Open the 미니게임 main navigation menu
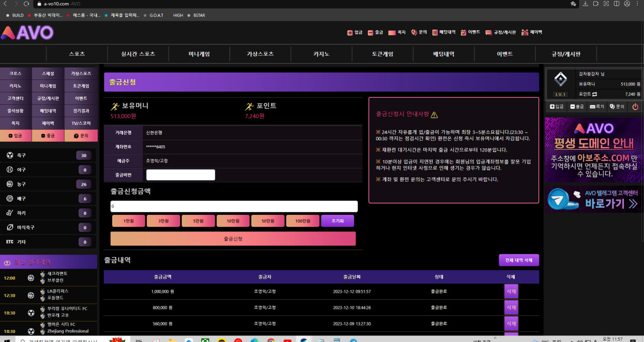Viewport: 644px width, 342px height. (x=199, y=54)
